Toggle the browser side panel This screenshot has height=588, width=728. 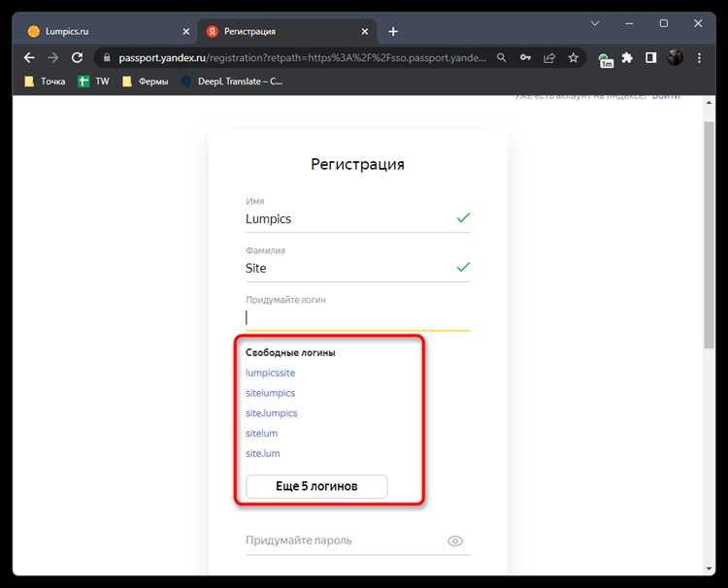(651, 57)
